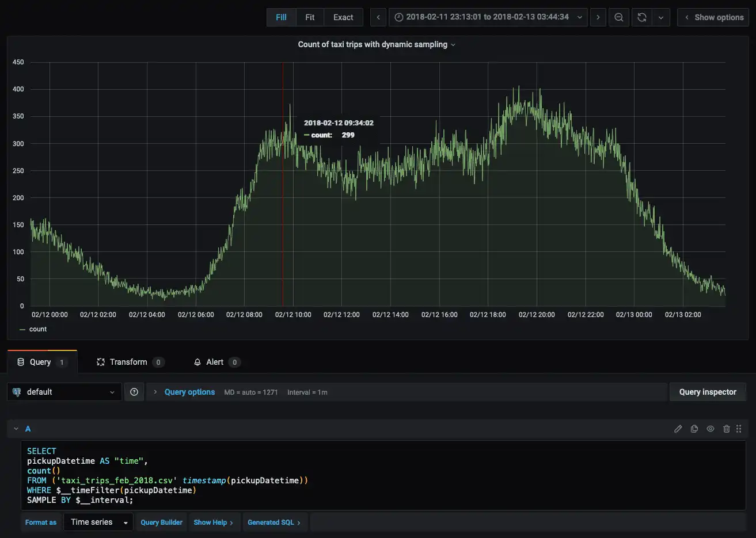The height and width of the screenshot is (538, 756).
Task: Switch to the Exact view mode
Action: tap(343, 17)
